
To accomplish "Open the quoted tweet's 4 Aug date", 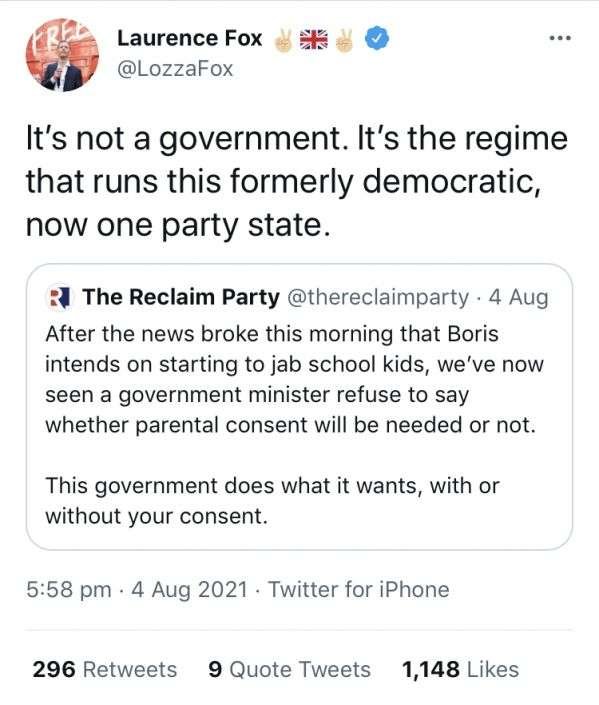I will coord(519,297).
